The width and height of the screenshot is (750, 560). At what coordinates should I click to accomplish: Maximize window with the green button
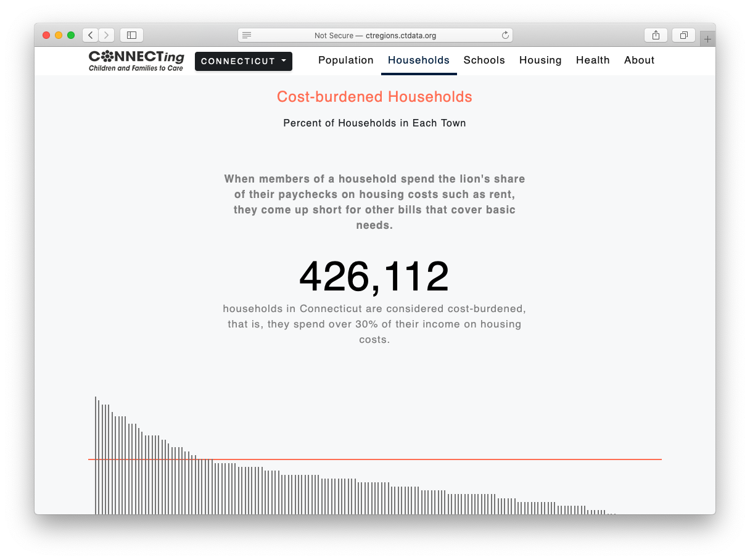(71, 35)
